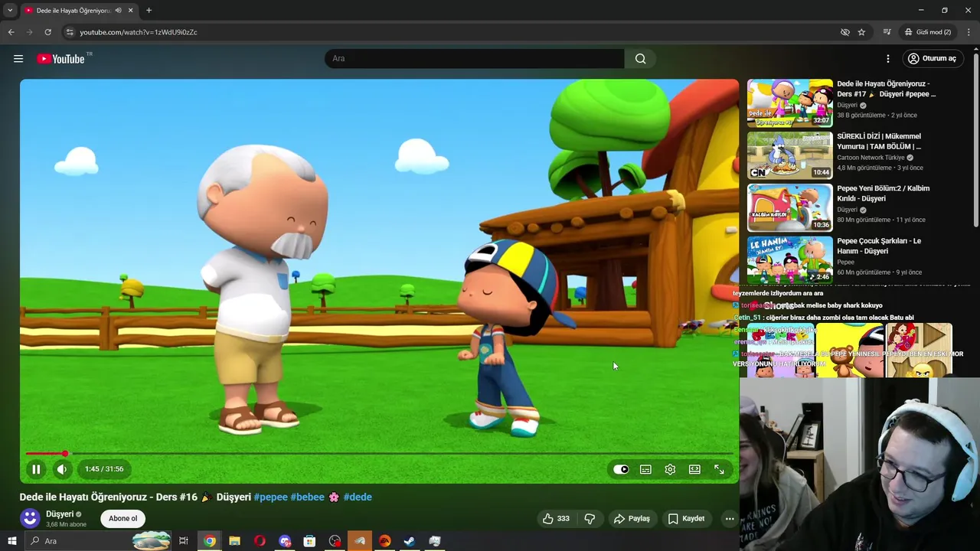The height and width of the screenshot is (551, 980).
Task: Click the address bar URL
Action: [x=138, y=32]
